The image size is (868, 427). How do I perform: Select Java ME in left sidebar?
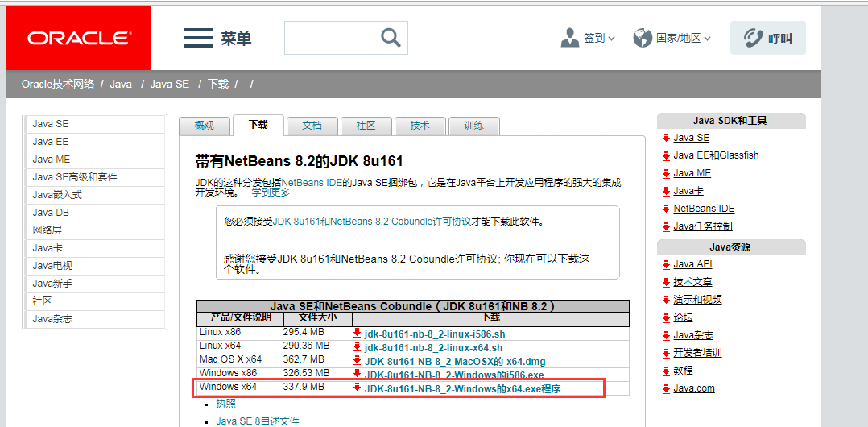(95, 160)
